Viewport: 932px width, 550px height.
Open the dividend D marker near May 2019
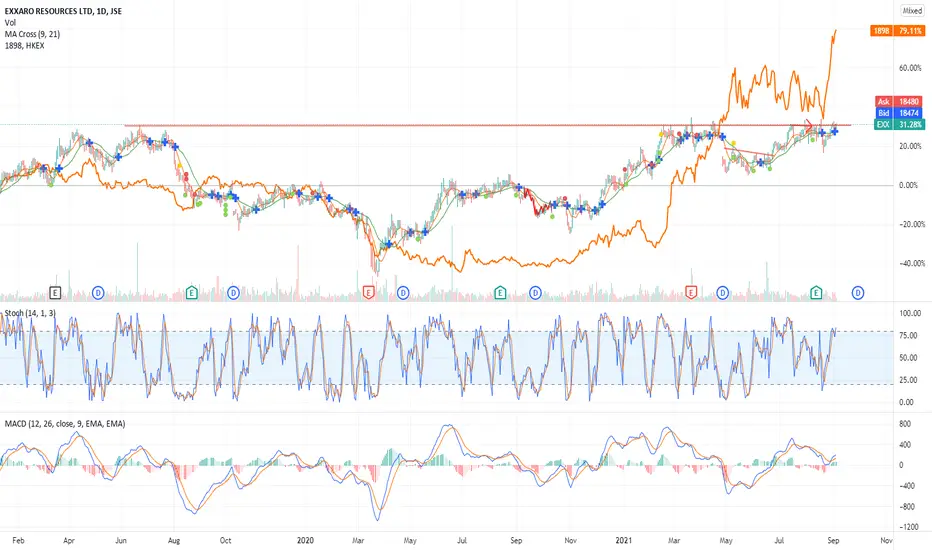99,293
